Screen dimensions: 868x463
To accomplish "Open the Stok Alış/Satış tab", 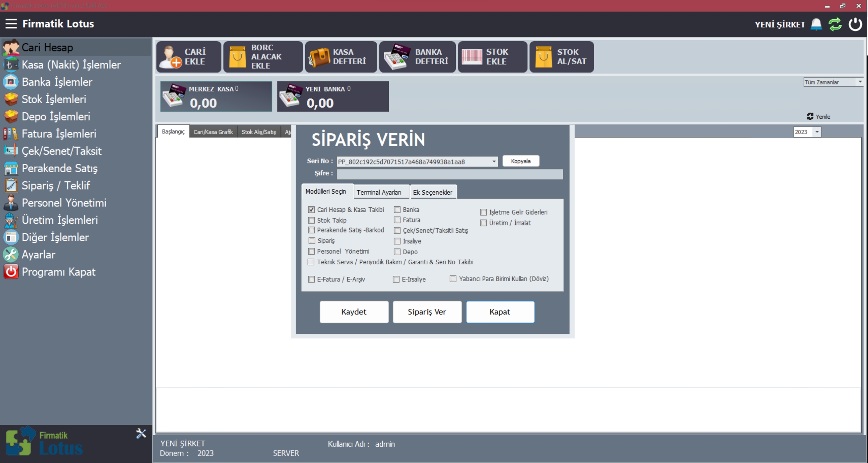I will coord(259,132).
